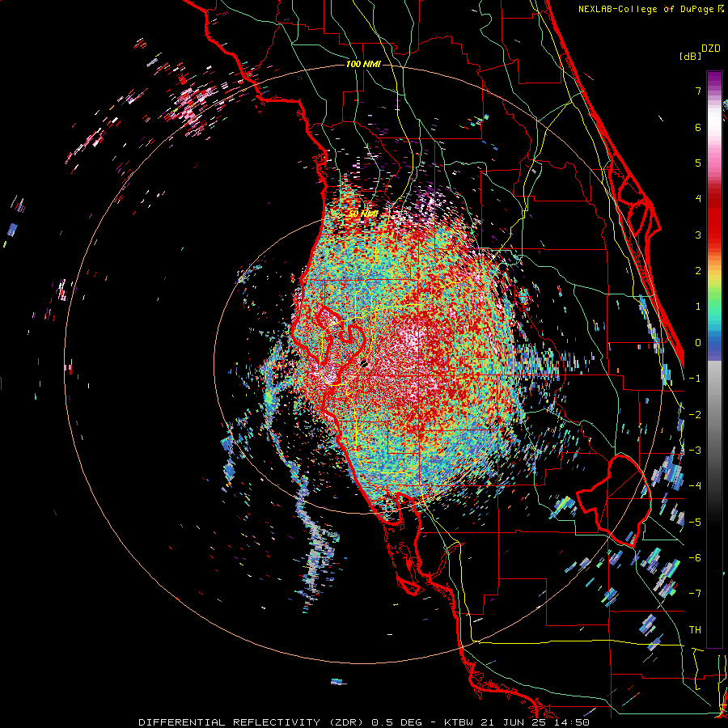Click the -6 value on the color scale
Viewport: 728px width, 728px height.
tap(695, 558)
